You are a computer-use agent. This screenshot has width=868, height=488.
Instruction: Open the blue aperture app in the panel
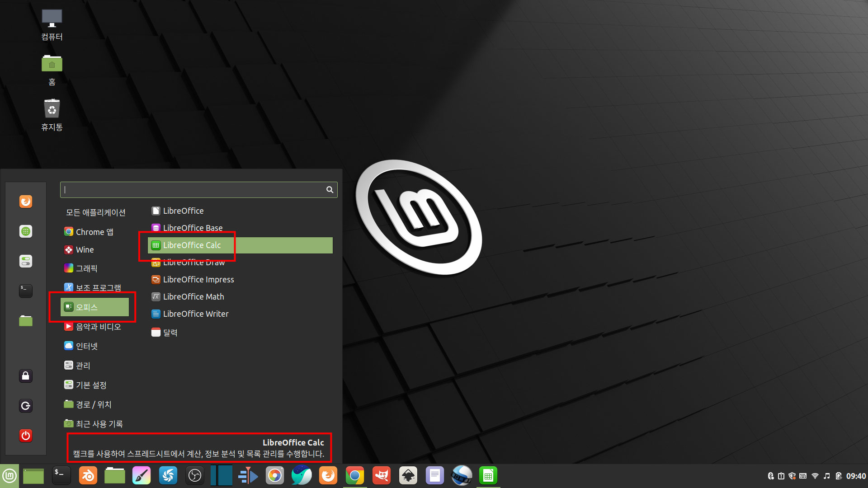click(x=168, y=476)
